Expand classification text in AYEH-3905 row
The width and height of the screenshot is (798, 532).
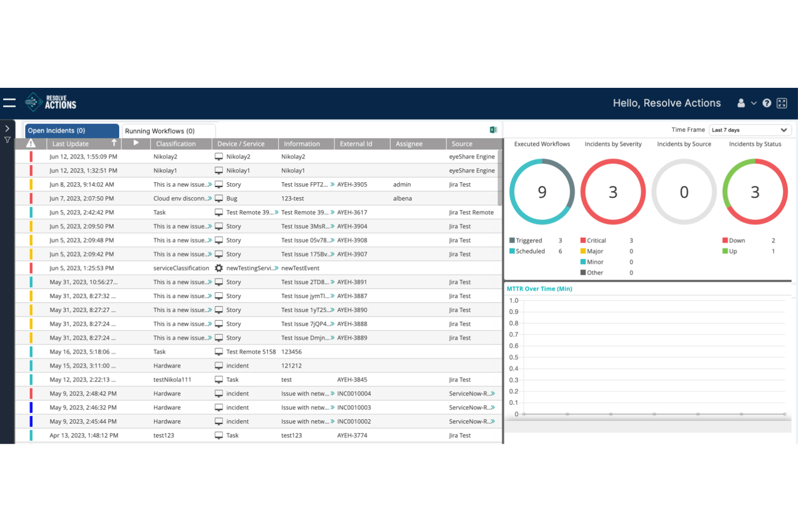coord(209,184)
